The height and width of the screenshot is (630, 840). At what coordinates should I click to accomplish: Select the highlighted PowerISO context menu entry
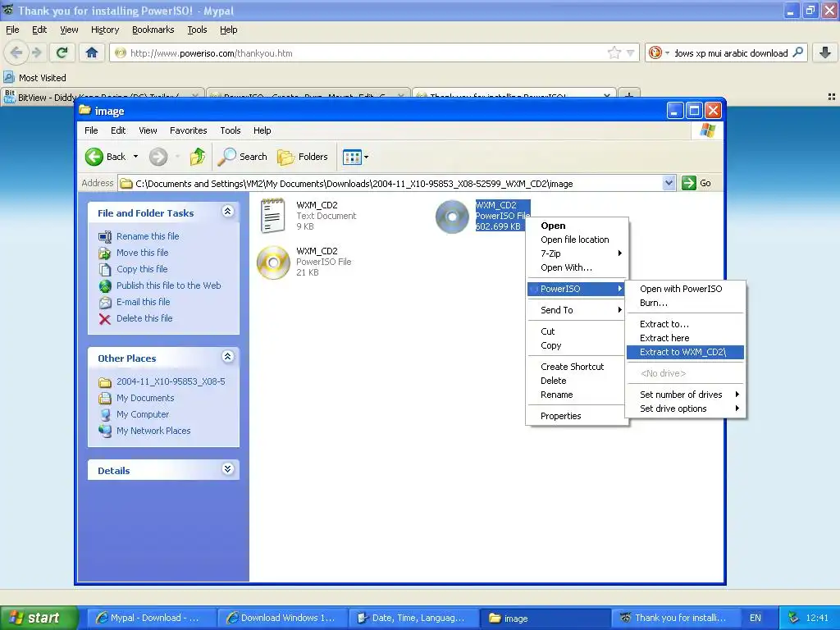(577, 289)
